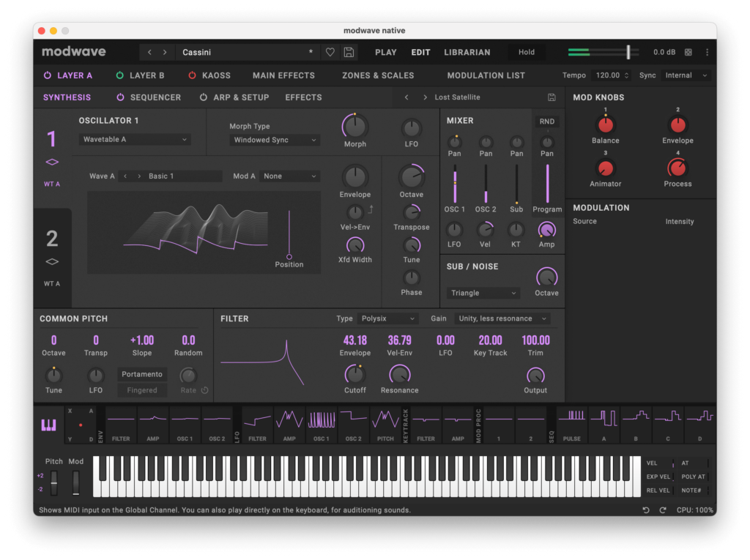Open the Modulation List page
Image resolution: width=750 pixels, height=560 pixels.
pos(486,75)
